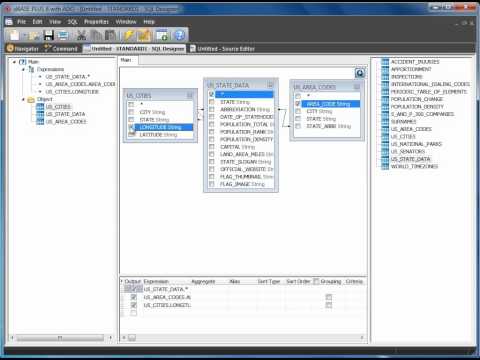Open the Edit menu
This screenshot has width=480, height=360.
[37, 22]
